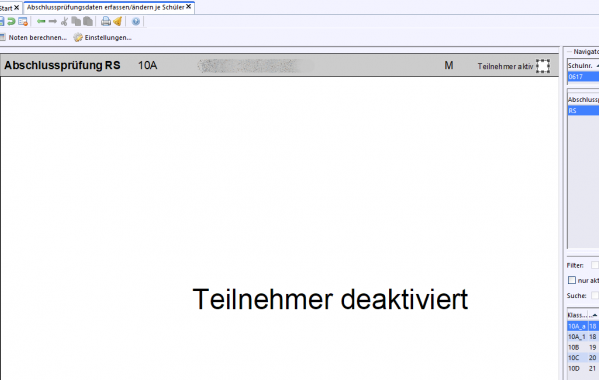Switch to the Start tab
Screen dimensions: 599x380
[6, 8]
